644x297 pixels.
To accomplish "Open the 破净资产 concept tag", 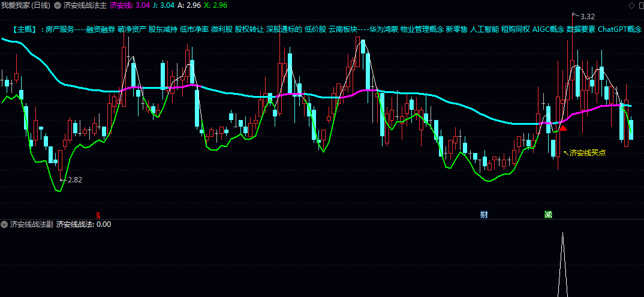I will 132,29.
